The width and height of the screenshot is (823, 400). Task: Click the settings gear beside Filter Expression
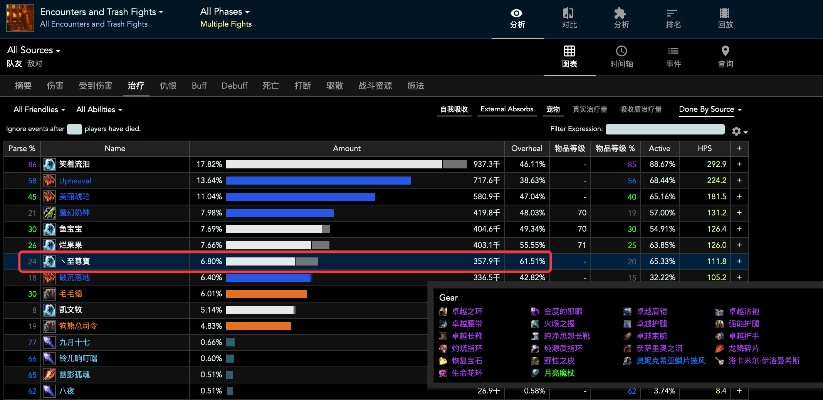coord(738,131)
